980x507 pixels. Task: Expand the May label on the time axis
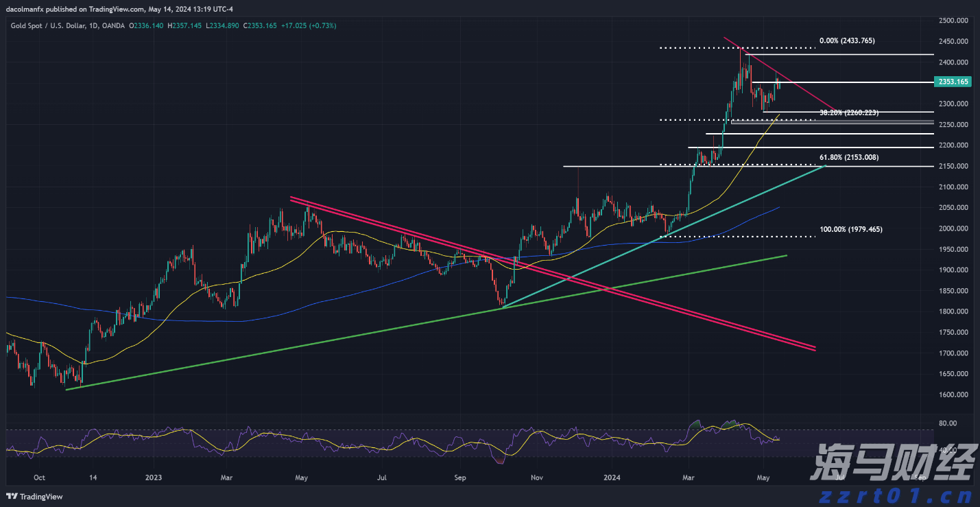pos(764,477)
